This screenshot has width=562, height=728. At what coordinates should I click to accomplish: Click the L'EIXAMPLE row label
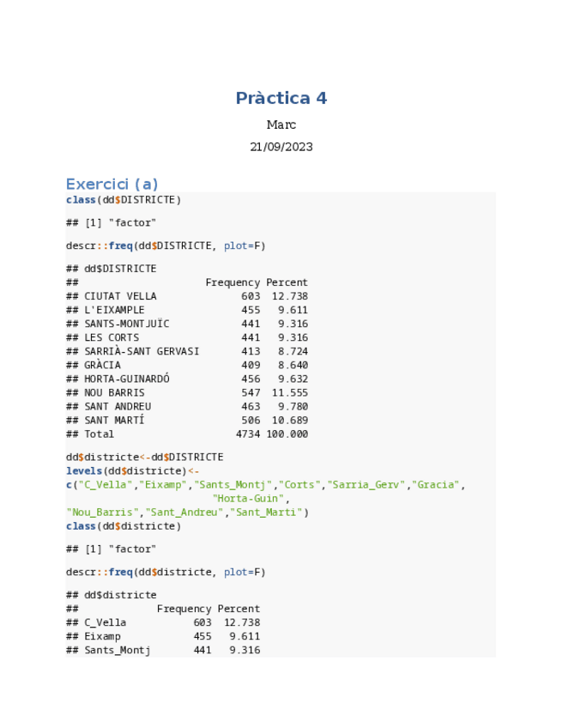pyautogui.click(x=114, y=310)
